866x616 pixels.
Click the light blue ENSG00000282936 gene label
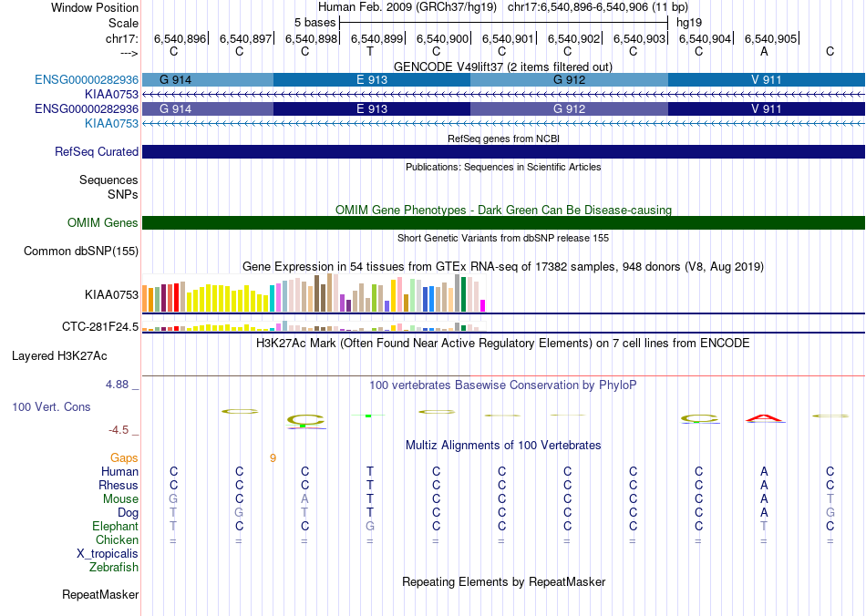tap(87, 79)
